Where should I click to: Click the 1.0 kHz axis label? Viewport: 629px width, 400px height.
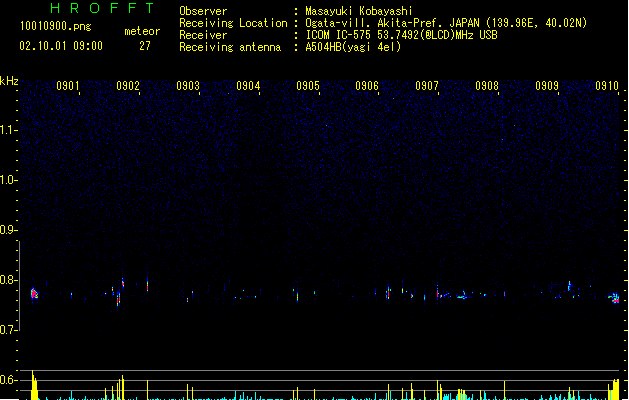pos(8,180)
